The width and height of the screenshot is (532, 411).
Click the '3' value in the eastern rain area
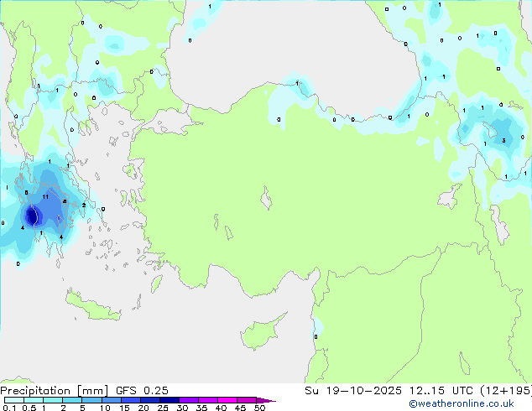pos(503,140)
